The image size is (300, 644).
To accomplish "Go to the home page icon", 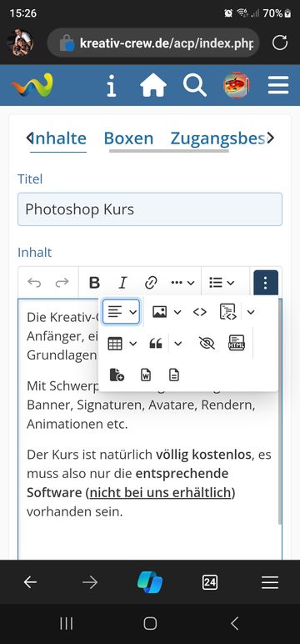I will coord(153,85).
